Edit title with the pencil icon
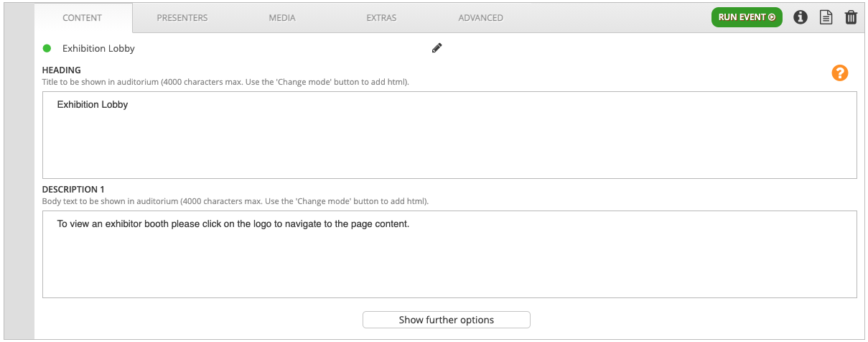The image size is (868, 342). pyautogui.click(x=437, y=48)
